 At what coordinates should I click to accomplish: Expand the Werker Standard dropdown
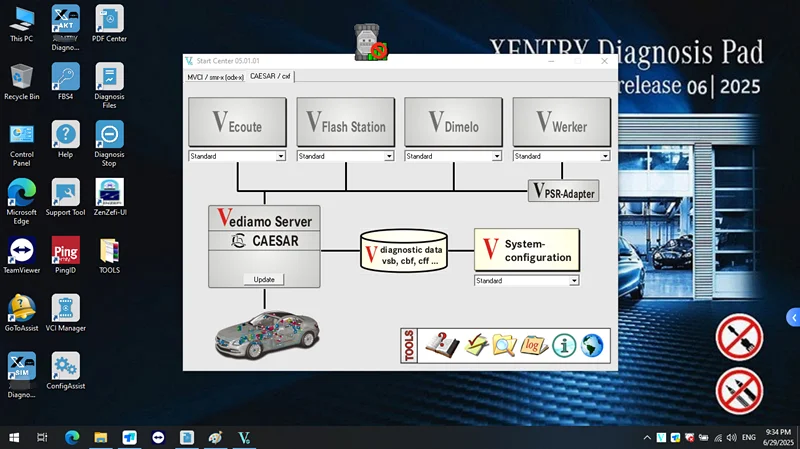coord(605,156)
